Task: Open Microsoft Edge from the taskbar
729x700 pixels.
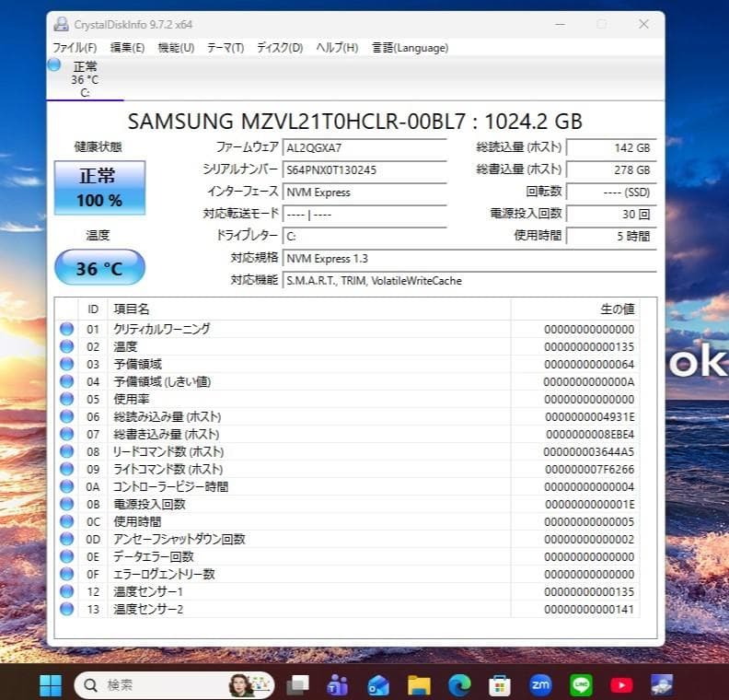Action: 459,685
